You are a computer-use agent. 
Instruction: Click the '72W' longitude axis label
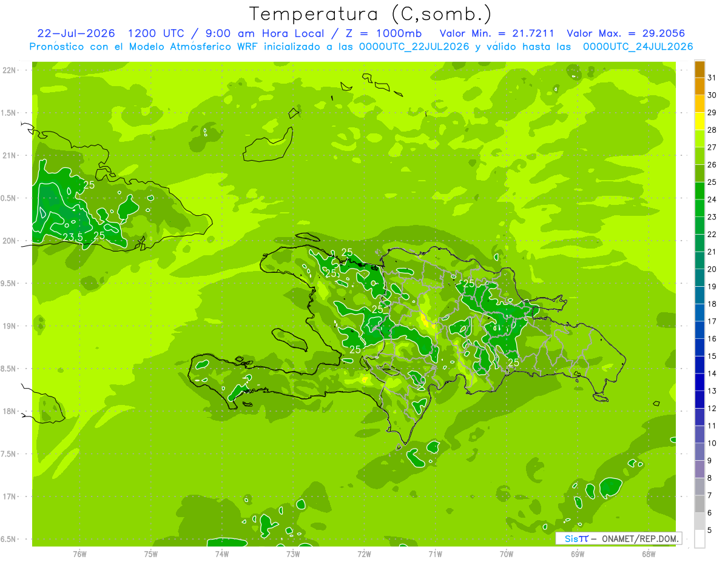(365, 554)
